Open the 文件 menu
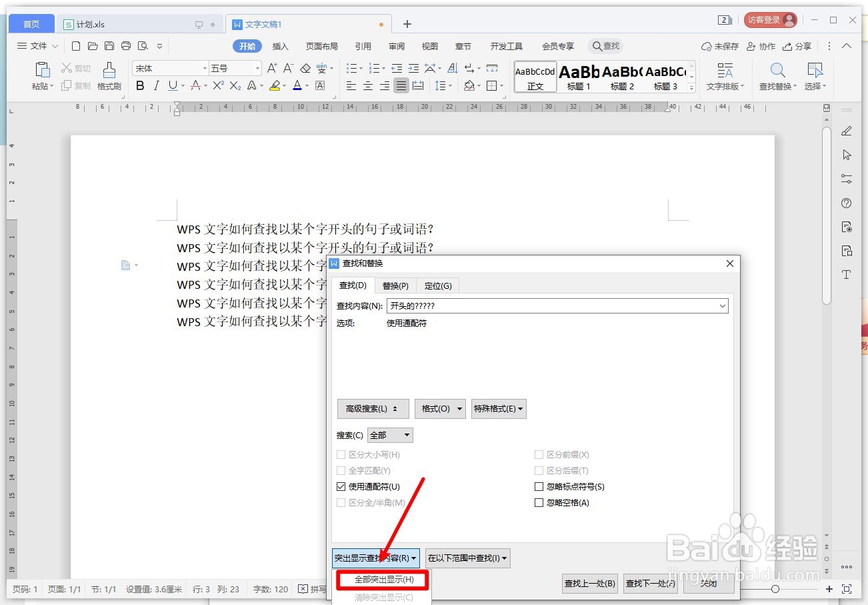868x605 pixels. coord(37,46)
